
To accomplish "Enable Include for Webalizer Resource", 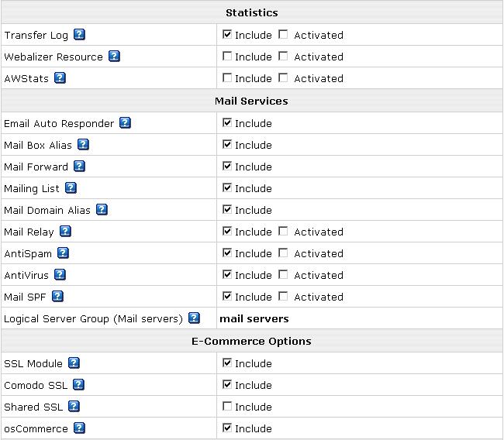I will point(227,56).
